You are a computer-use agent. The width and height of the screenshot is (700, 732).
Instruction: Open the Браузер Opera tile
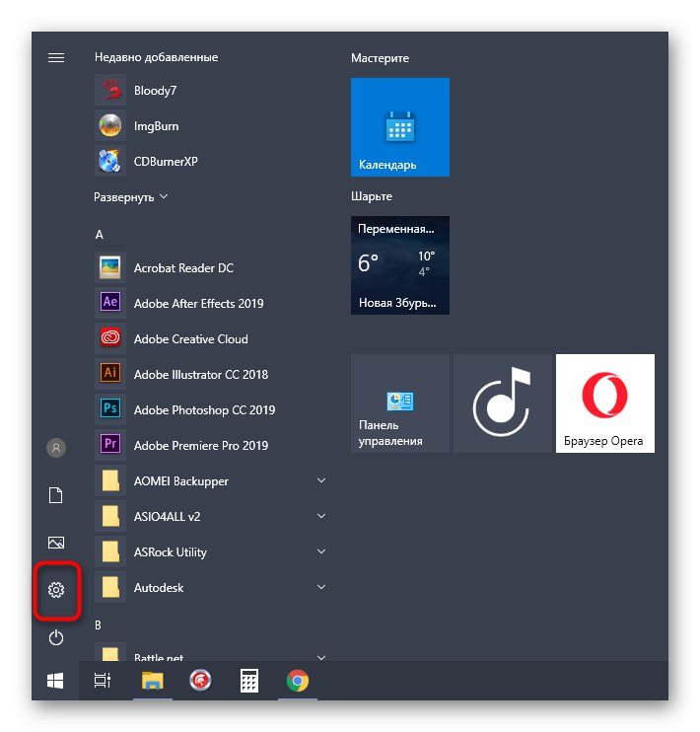(605, 403)
